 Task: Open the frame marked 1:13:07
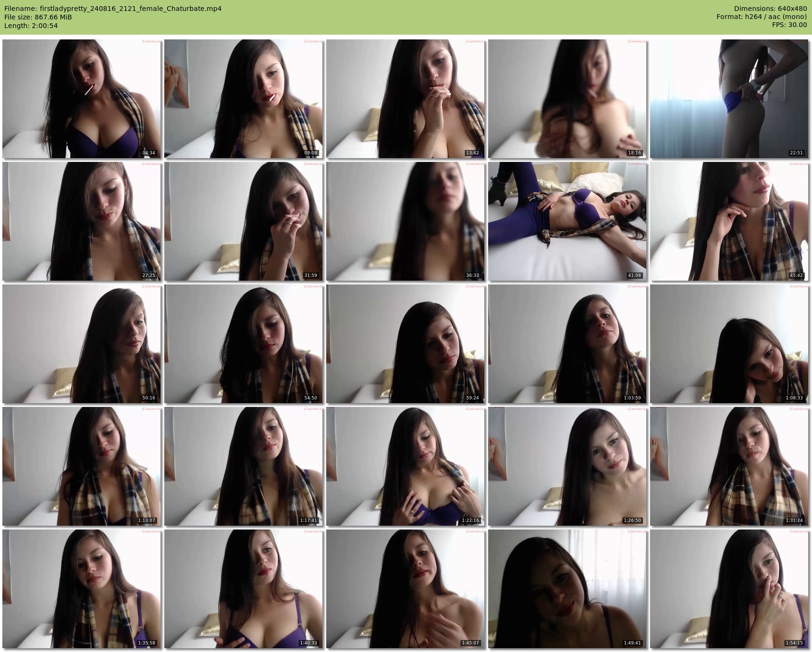pyautogui.click(x=82, y=466)
